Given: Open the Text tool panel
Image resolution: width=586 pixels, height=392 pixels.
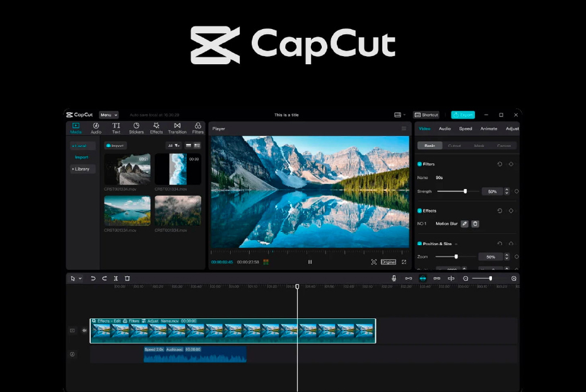Looking at the screenshot, I should (116, 128).
